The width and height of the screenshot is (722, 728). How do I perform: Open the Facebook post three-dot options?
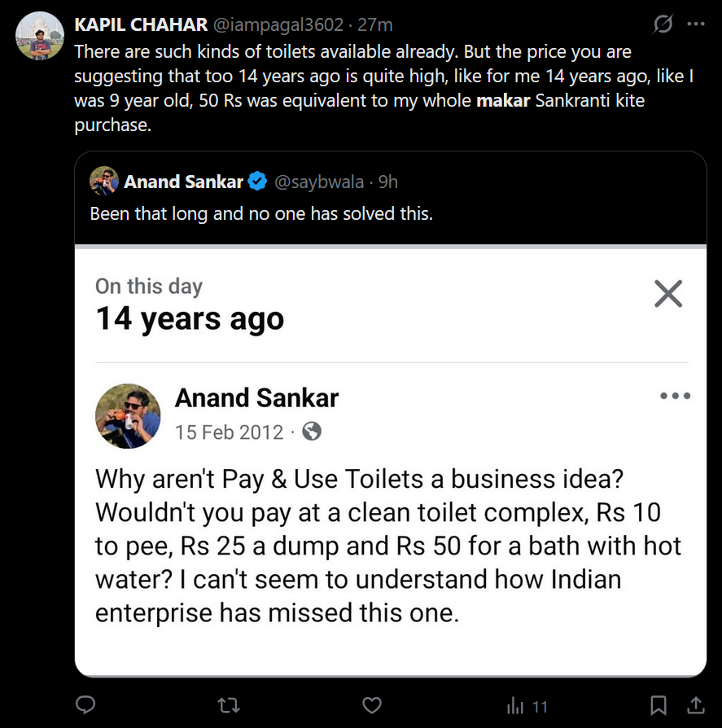(x=675, y=397)
